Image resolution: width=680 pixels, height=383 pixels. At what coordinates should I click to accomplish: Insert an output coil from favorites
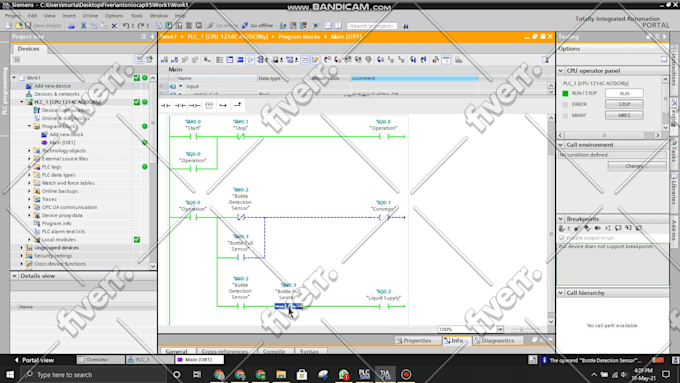(194, 105)
